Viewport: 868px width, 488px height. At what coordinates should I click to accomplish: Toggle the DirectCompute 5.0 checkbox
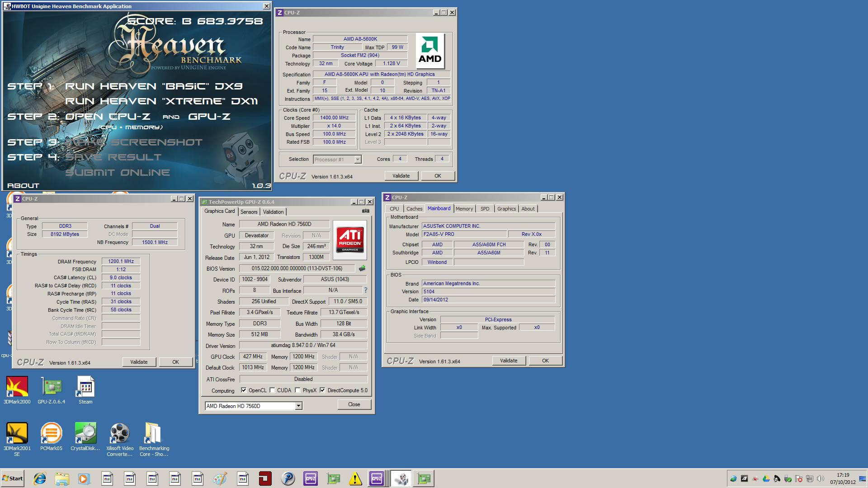tap(322, 390)
